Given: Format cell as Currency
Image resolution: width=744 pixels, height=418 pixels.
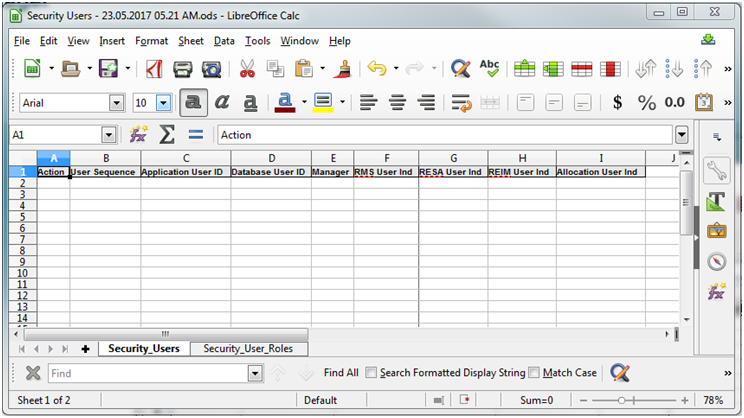Looking at the screenshot, I should click(x=617, y=102).
